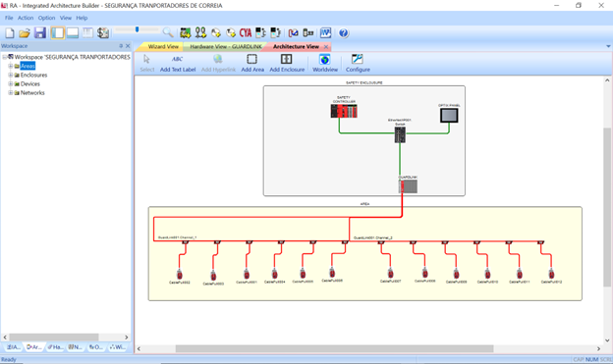Click the add network toolbar icon
Image resolution: width=613 pixels, height=364 pixels.
coord(200,33)
